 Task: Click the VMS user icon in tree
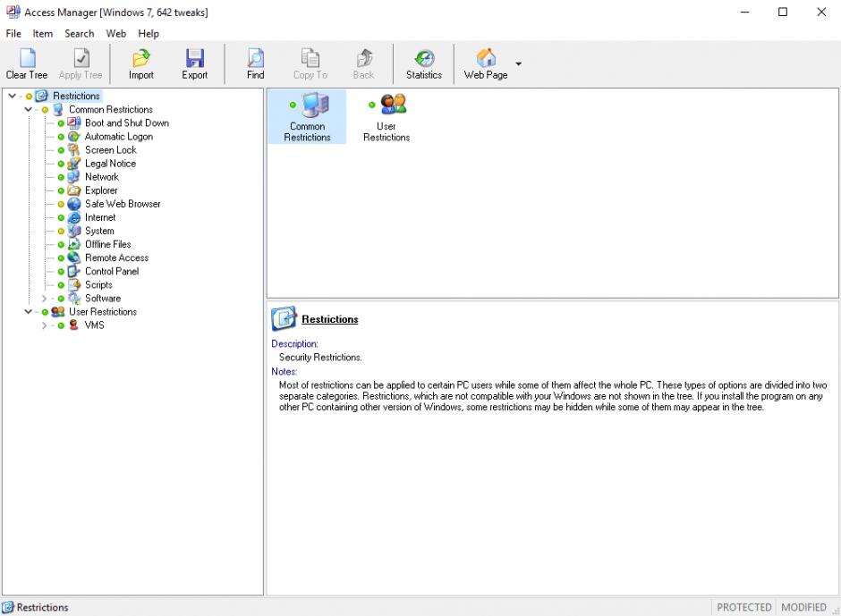[74, 325]
